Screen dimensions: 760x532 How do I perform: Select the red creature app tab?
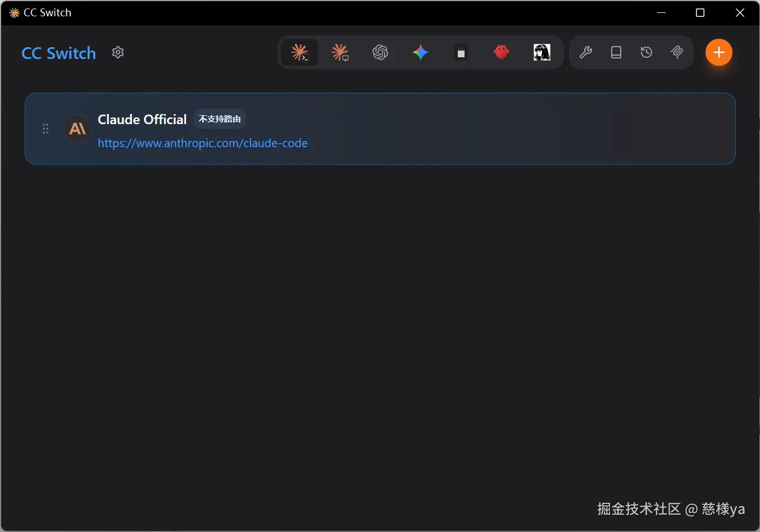(x=502, y=52)
